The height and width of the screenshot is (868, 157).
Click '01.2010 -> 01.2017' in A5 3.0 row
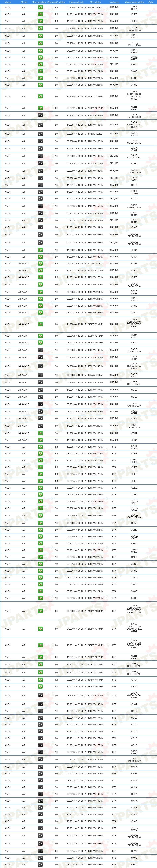click(x=76, y=629)
